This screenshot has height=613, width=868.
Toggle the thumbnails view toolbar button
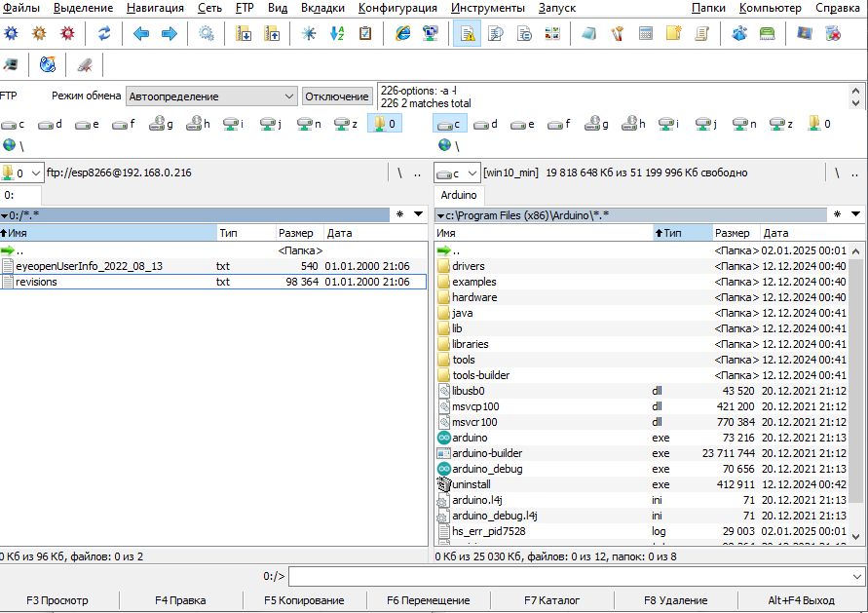click(x=552, y=33)
